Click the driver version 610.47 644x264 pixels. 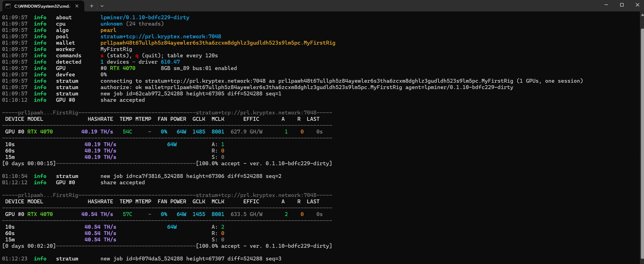(170, 62)
